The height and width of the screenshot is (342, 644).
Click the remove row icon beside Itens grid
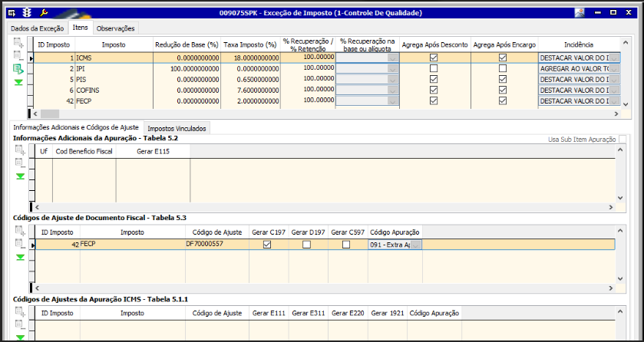(18, 56)
